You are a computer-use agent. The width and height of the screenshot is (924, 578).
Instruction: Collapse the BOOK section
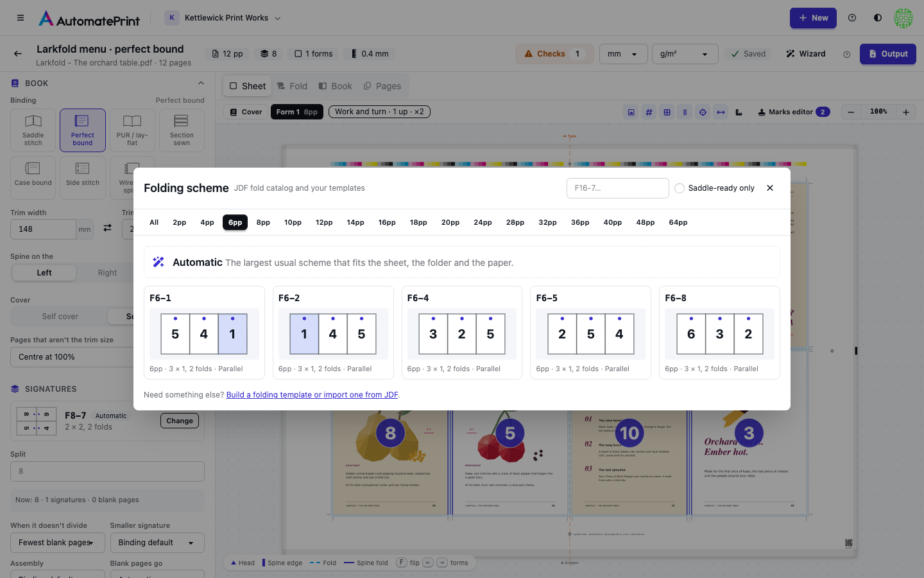click(x=201, y=83)
